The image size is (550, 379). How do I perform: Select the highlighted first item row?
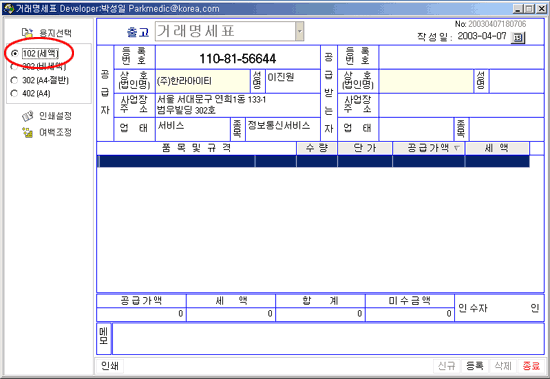pyautogui.click(x=313, y=161)
